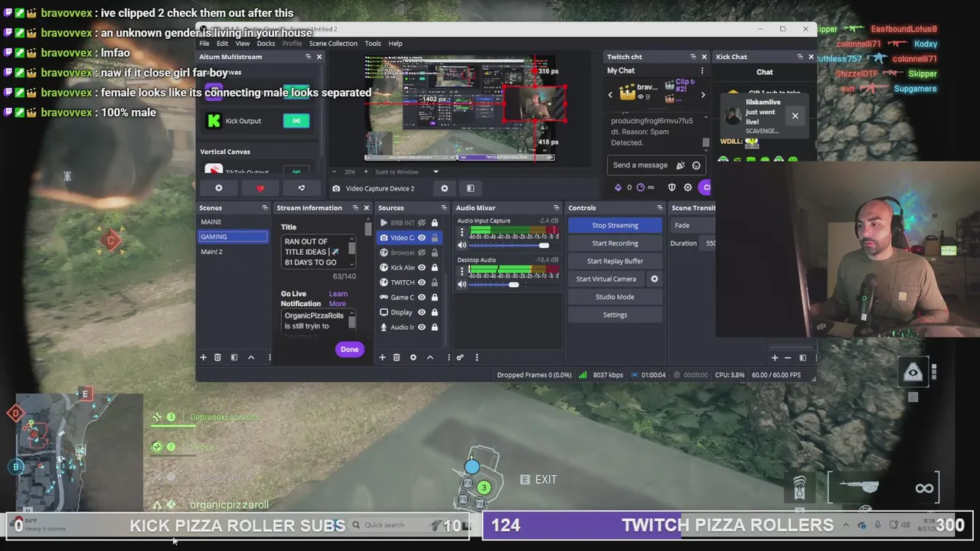The height and width of the screenshot is (551, 980).
Task: Open Twitch chat settings gear
Action: point(688,187)
